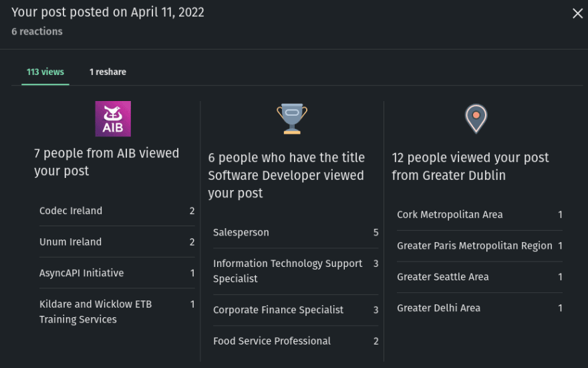Image resolution: width=588 pixels, height=368 pixels.
Task: Select the Unum Ireland company row
Action: [x=117, y=242]
